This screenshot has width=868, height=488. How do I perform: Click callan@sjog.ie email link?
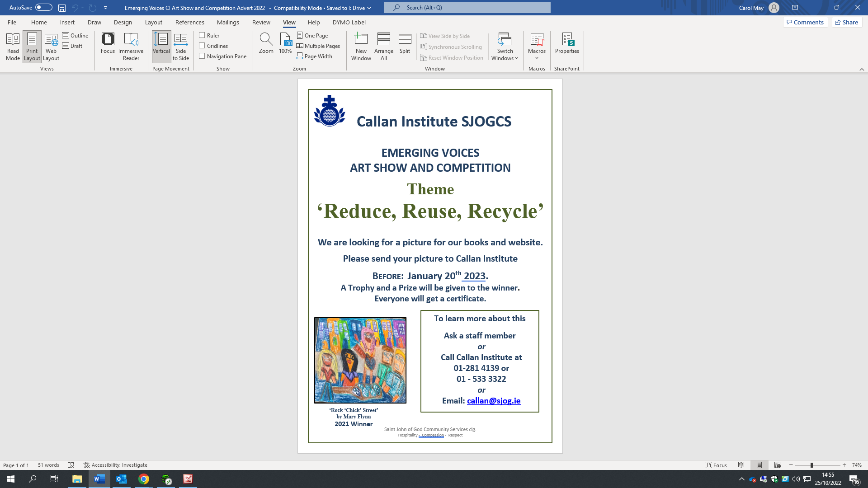coord(494,400)
